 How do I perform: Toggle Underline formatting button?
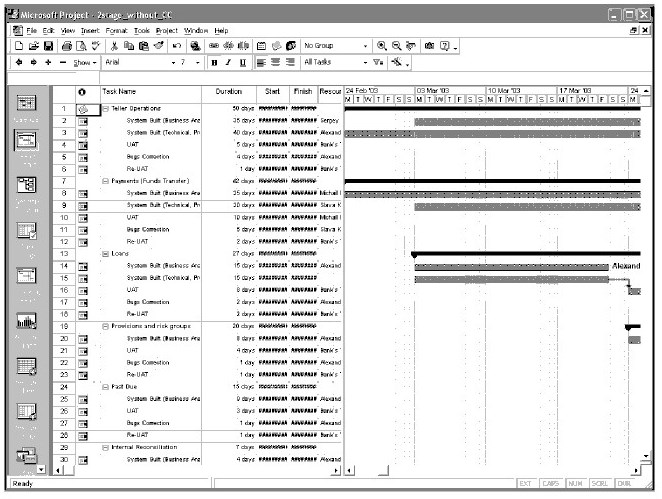(243, 62)
